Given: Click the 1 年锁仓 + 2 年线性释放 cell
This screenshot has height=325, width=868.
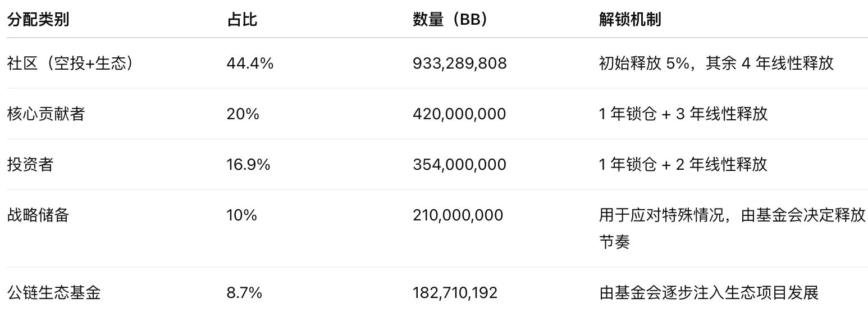Looking at the screenshot, I should click(x=683, y=165).
